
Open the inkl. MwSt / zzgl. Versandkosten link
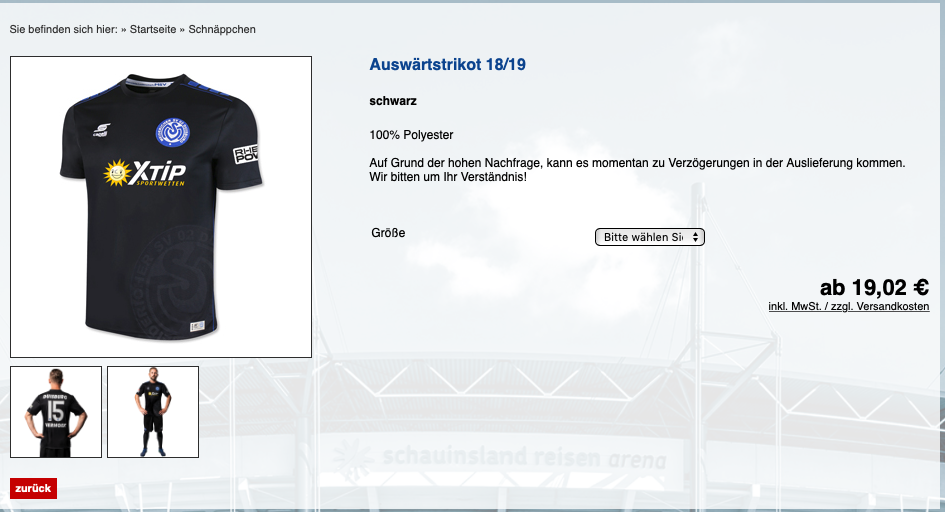tap(849, 307)
